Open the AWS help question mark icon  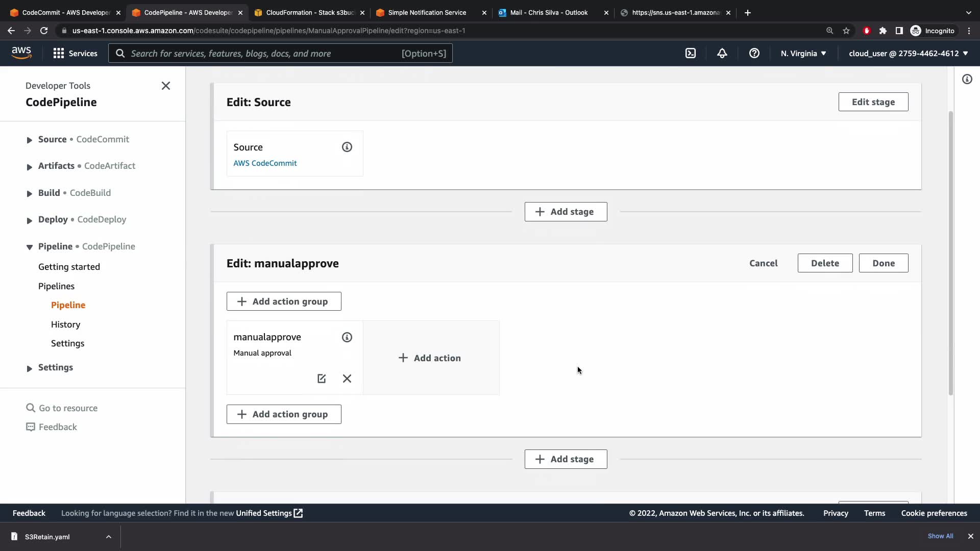[x=754, y=54]
